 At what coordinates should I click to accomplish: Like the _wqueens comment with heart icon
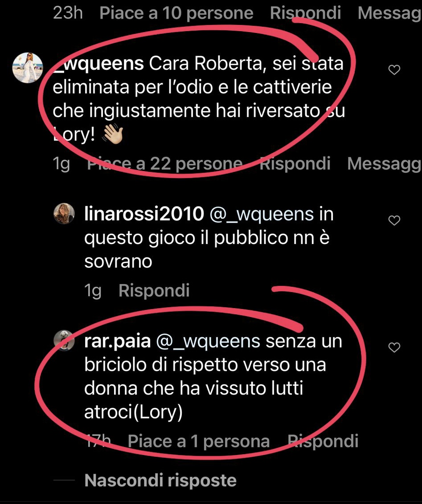[x=394, y=70]
